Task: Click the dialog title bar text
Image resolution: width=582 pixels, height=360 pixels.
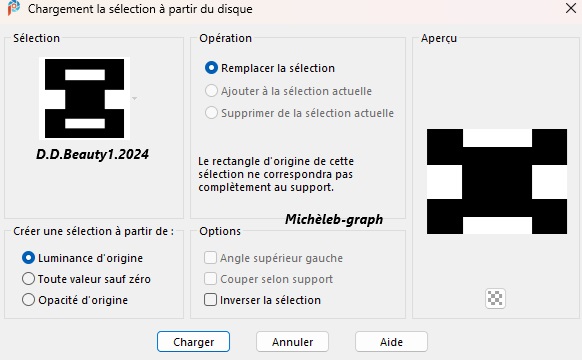Action: coord(140,9)
